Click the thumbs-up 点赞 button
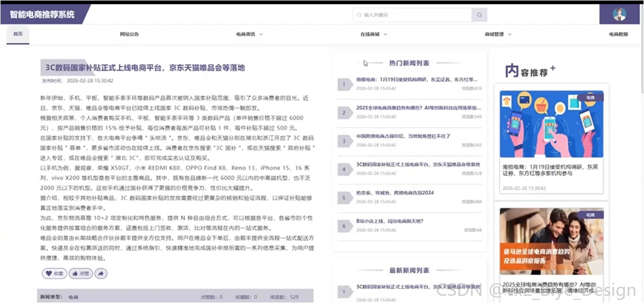Viewport: 644px width, 303px height. [80, 274]
